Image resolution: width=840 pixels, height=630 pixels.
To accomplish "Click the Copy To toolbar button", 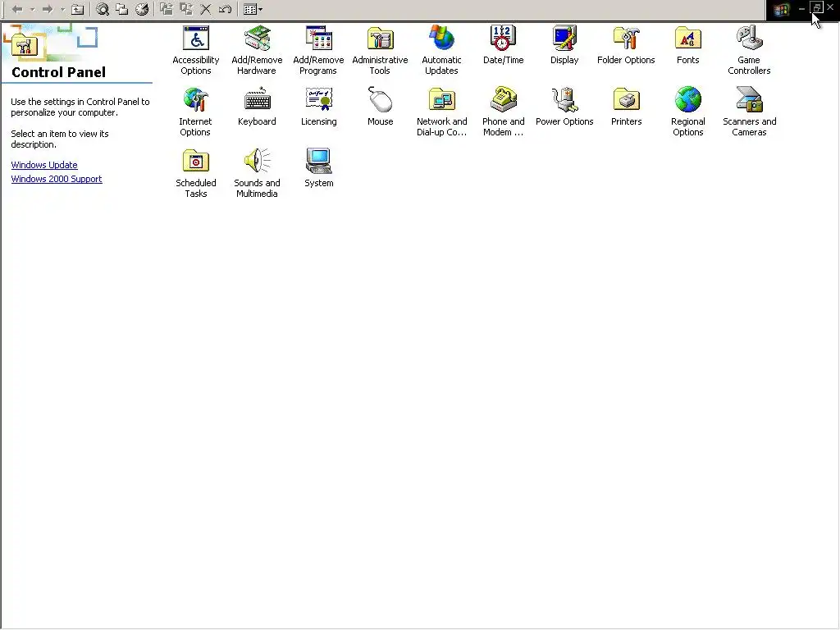I will [186, 9].
